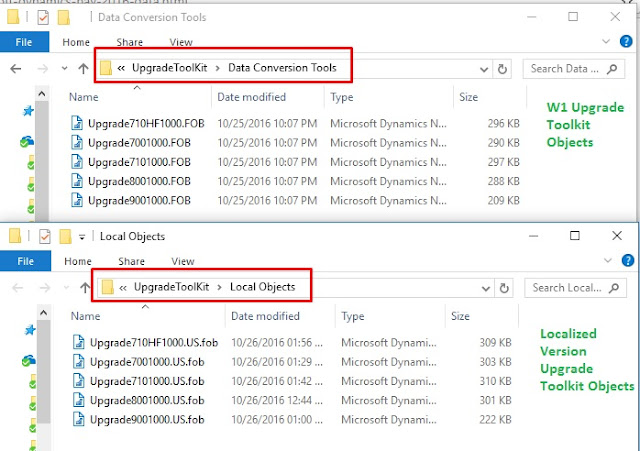The height and width of the screenshot is (451, 640).
Task: Select file Upgrade9001000.US.fob
Action: (147, 420)
